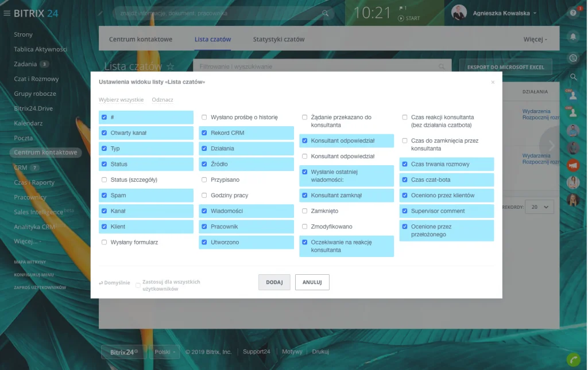This screenshot has width=588, height=370.
Task: Click the orange megaphone icon in sidebar
Action: 572,165
